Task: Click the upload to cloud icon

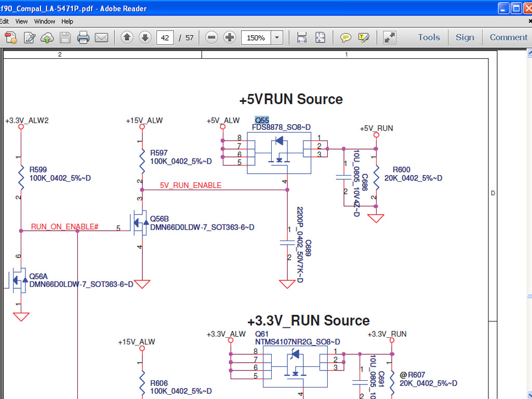Action: pos(47,37)
